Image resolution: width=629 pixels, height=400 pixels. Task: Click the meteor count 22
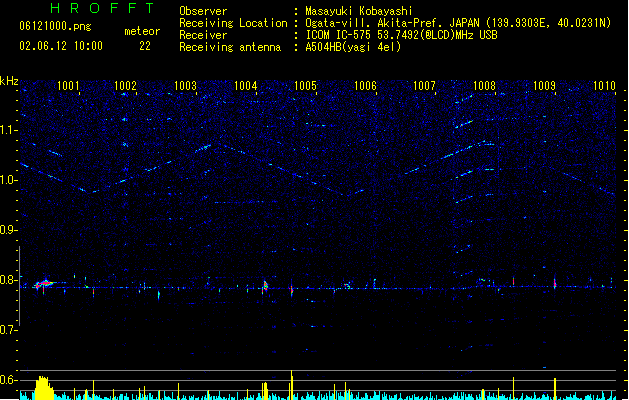coord(145,46)
